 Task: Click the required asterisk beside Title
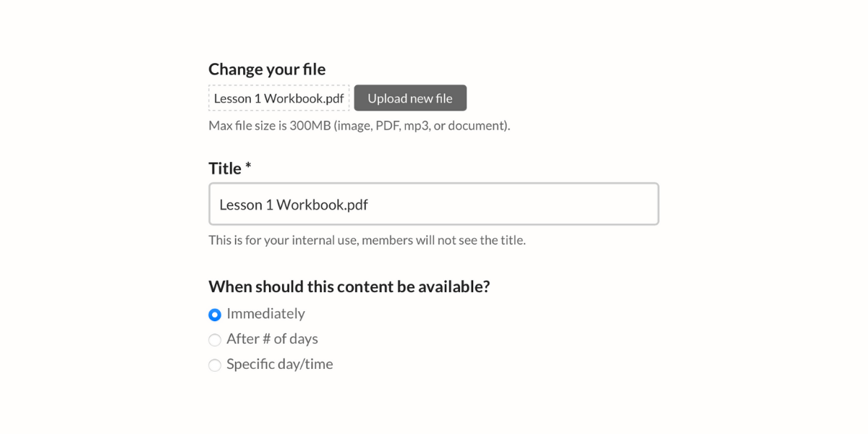point(248,167)
